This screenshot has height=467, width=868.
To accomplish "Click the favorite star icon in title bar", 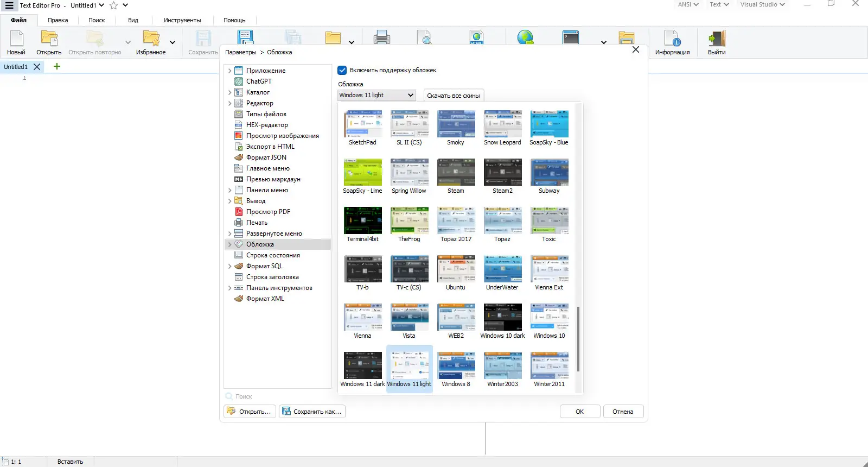I will pos(114,5).
